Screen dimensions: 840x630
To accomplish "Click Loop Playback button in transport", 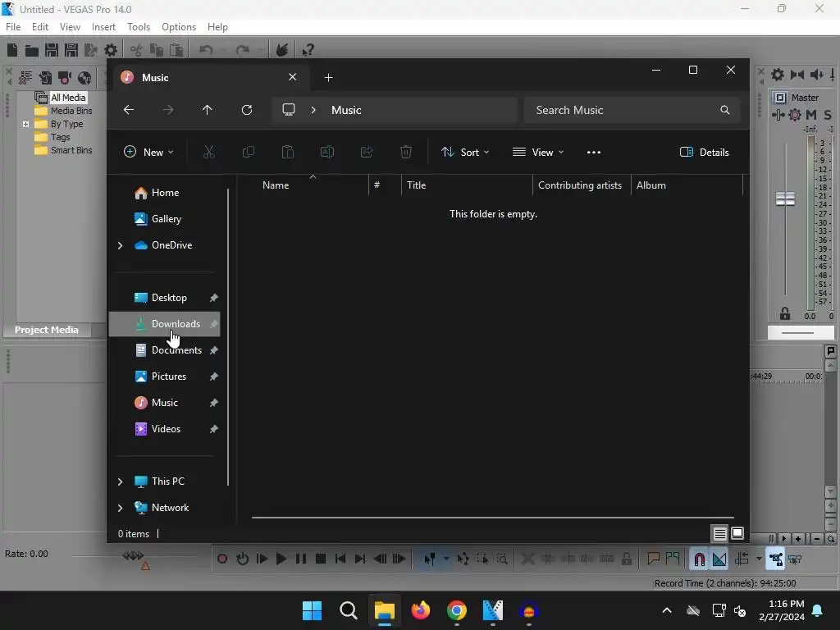I will (242, 559).
